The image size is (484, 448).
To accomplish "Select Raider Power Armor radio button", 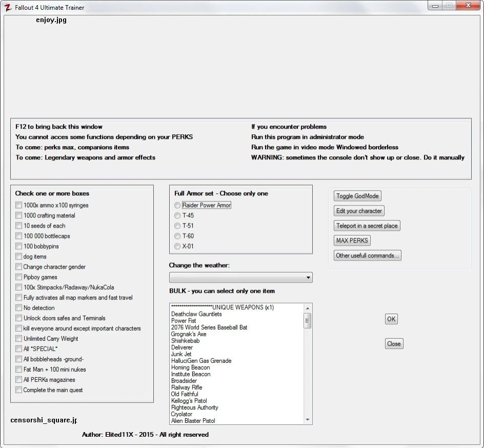I will 177,205.
